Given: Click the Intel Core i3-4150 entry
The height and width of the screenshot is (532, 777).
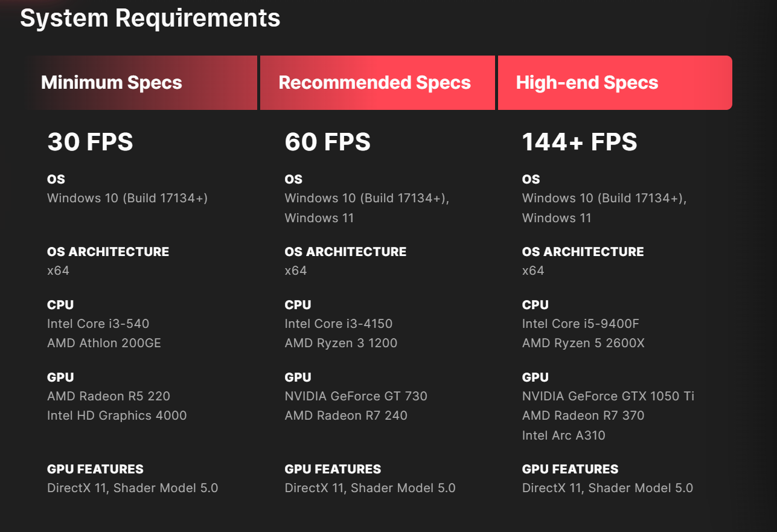Looking at the screenshot, I should tap(339, 324).
